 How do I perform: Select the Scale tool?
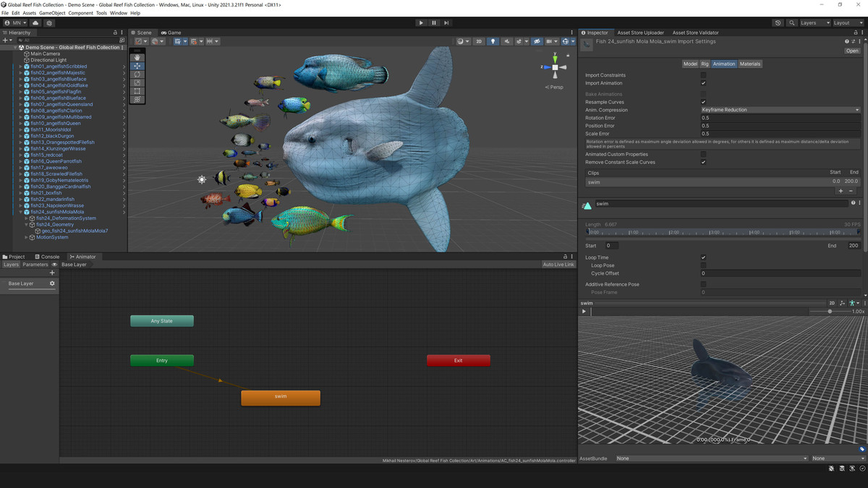pyautogui.click(x=137, y=83)
